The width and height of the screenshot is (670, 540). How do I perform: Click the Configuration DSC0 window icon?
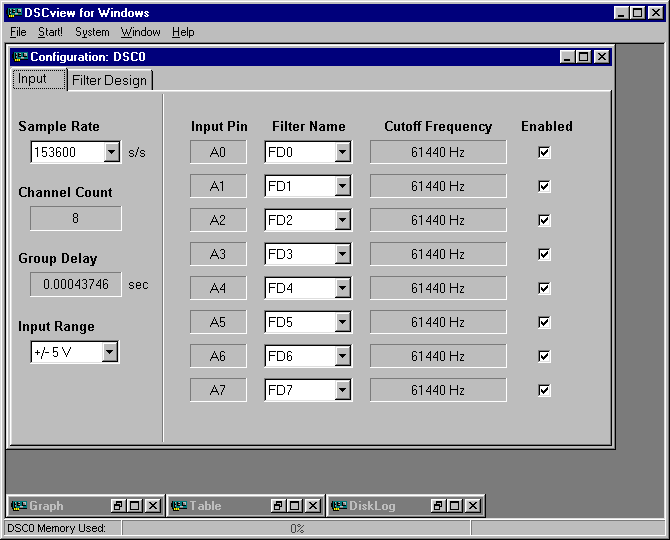(x=21, y=56)
